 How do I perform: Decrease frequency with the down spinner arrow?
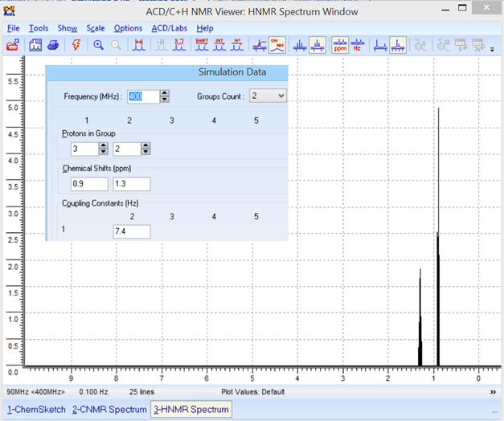[165, 100]
